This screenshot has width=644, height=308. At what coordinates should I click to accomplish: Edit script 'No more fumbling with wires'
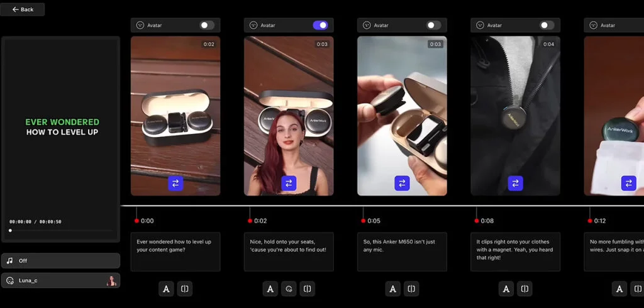tap(614, 251)
